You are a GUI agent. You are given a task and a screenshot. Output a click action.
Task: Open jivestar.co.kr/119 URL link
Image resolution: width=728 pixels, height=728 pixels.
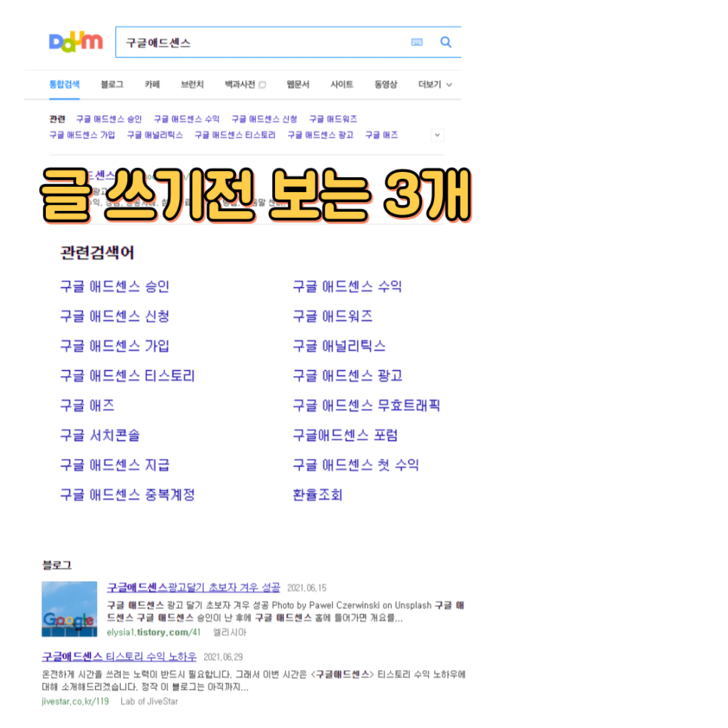75,701
